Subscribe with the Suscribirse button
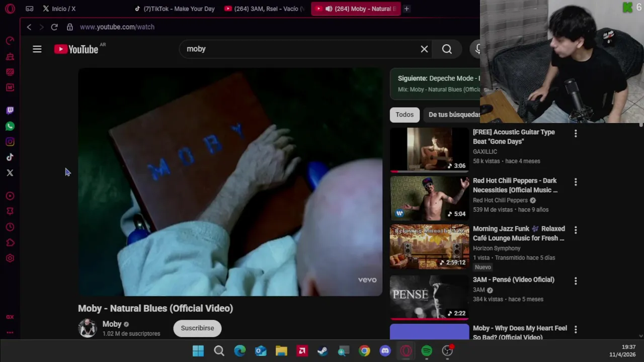 (197, 328)
